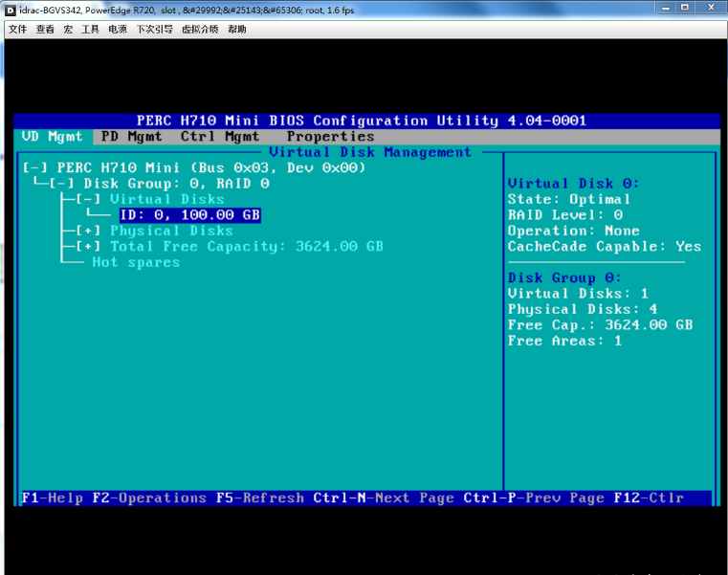Click the Ctrl-N-Next Page hint
Viewport: 728px width, 575px height.
pos(384,498)
